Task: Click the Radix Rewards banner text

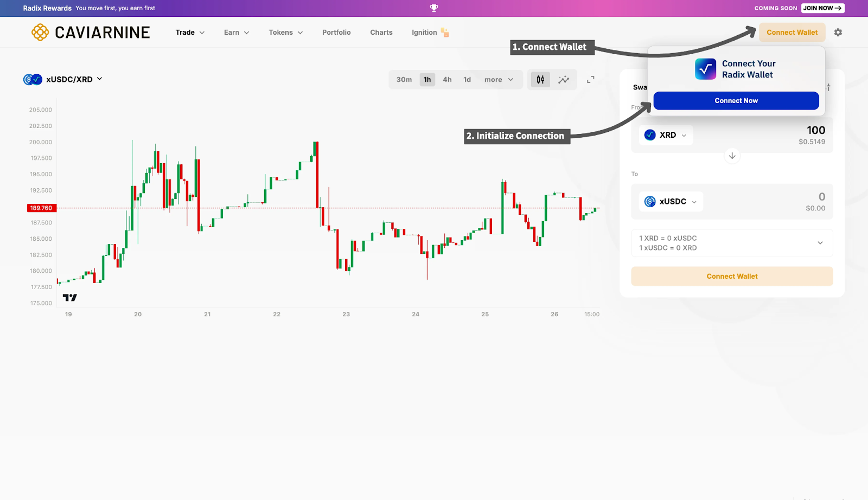Action: coord(47,8)
